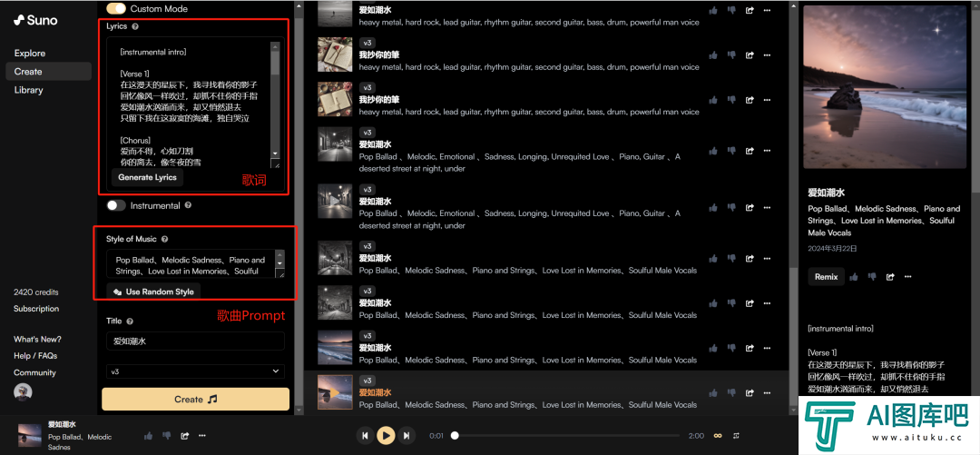
Task: Share the highlighted currently playing song row
Action: [750, 393]
